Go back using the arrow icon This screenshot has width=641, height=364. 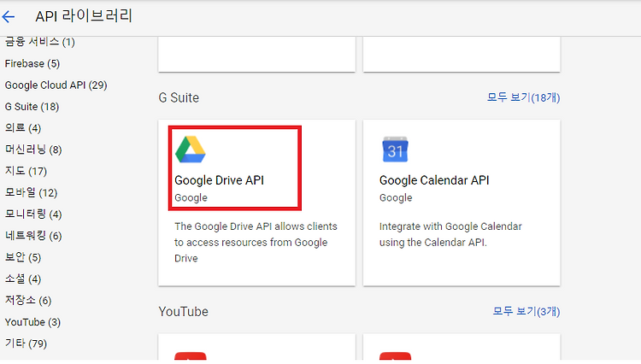point(9,16)
